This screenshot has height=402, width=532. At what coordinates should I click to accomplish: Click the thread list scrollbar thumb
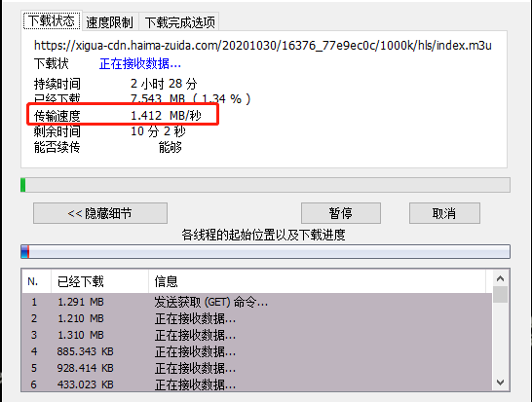click(x=500, y=295)
